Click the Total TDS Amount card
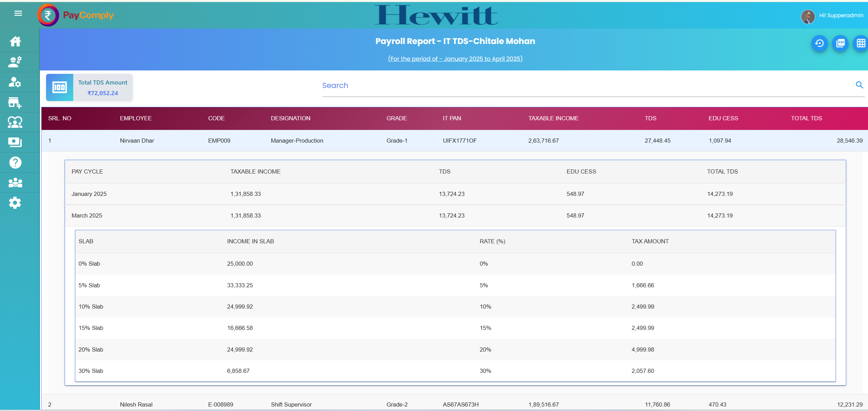 tap(89, 88)
